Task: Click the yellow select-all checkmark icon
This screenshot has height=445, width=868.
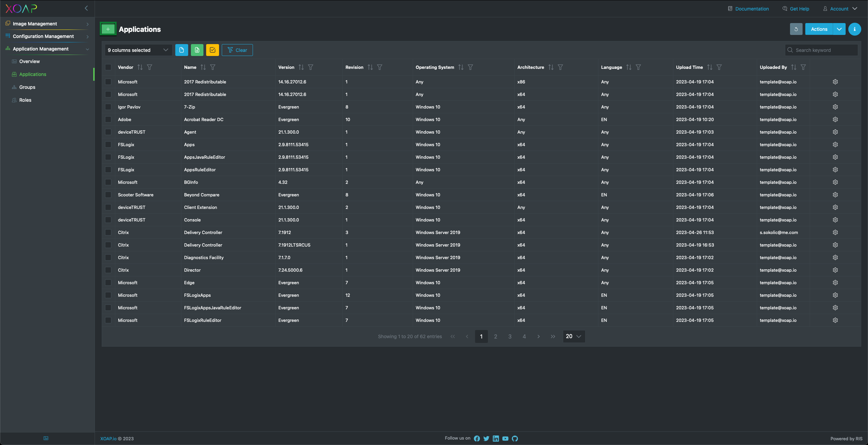Action: pos(213,50)
